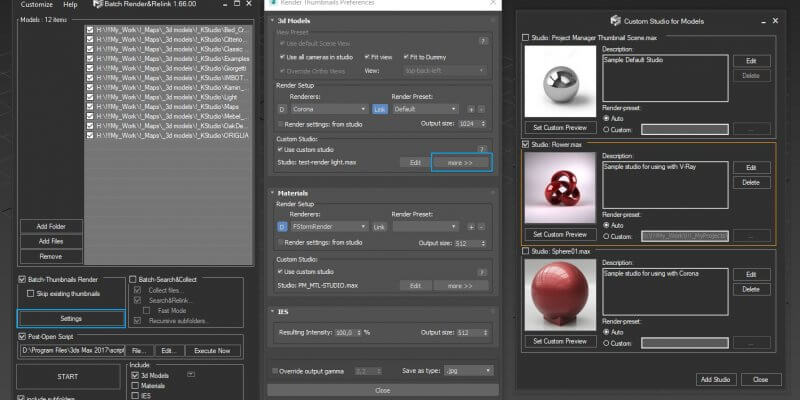The height and width of the screenshot is (400, 800).
Task: Click the Custom Studio for Models title icon
Action: coord(615,21)
